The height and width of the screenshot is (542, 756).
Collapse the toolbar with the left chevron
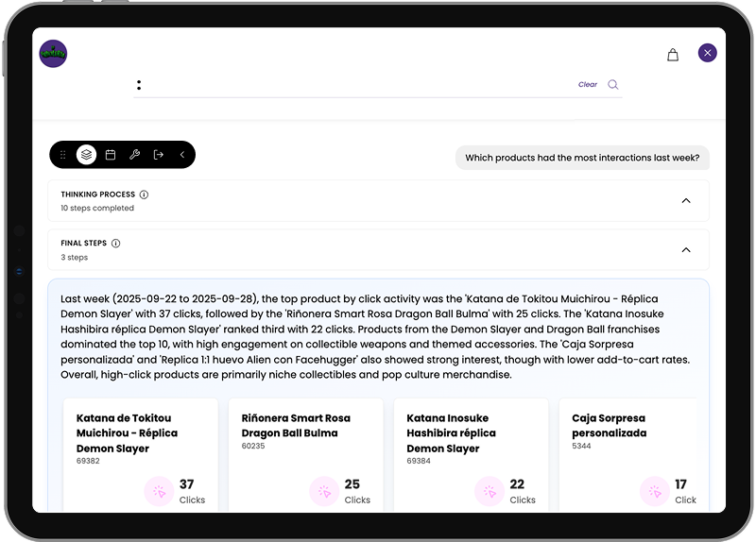(181, 155)
